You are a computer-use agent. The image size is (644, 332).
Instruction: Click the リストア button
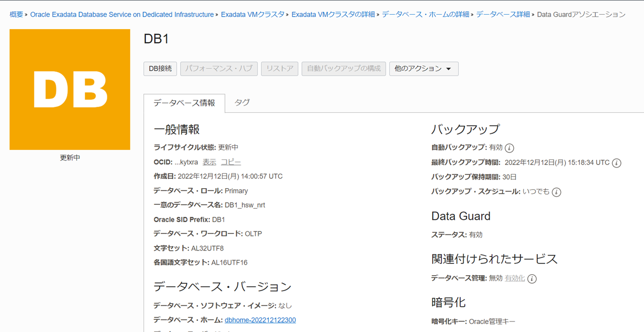pos(280,68)
